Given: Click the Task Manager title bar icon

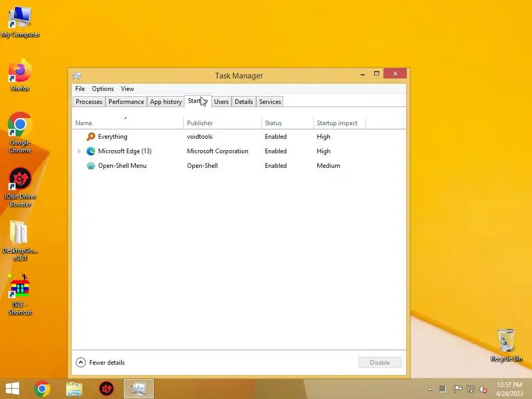Looking at the screenshot, I should (x=77, y=76).
